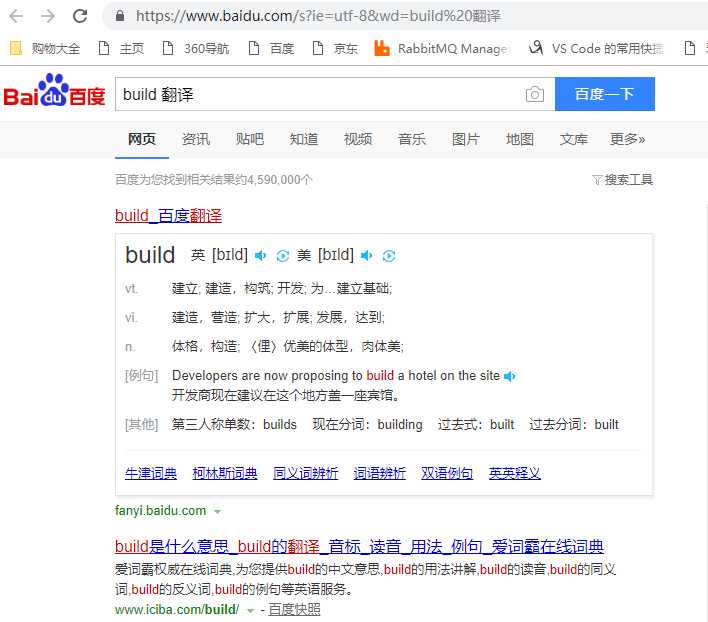Open the 360导航 bookmark
708x622 pixels.
coord(196,48)
